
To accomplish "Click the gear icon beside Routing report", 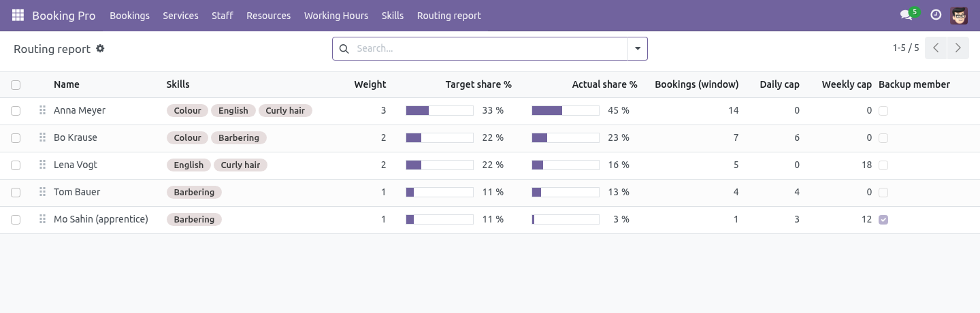I will pyautogui.click(x=100, y=48).
